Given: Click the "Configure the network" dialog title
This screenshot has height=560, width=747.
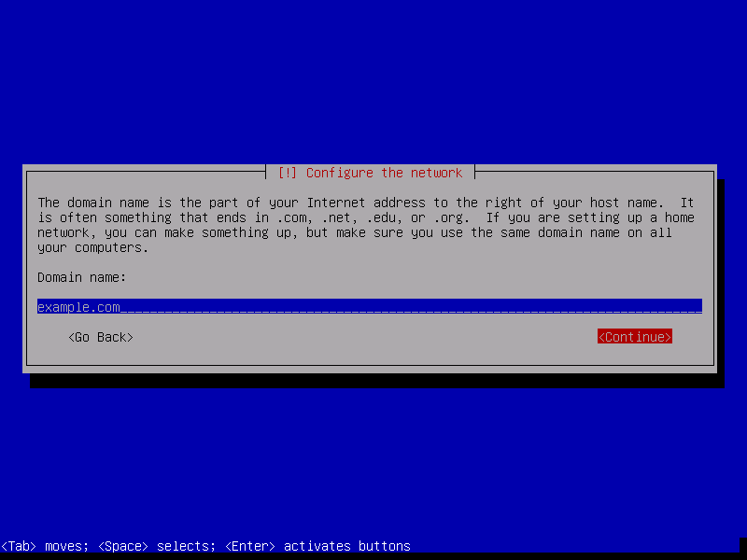Looking at the screenshot, I should point(384,173).
